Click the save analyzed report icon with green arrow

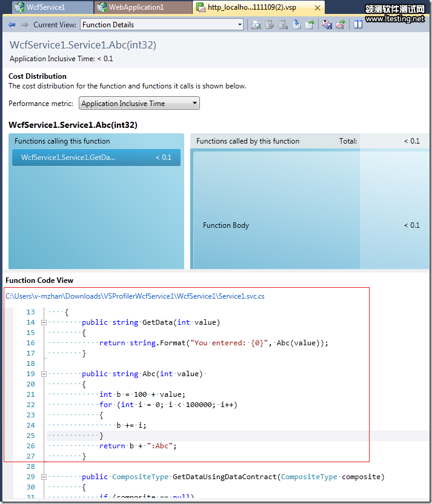point(310,25)
